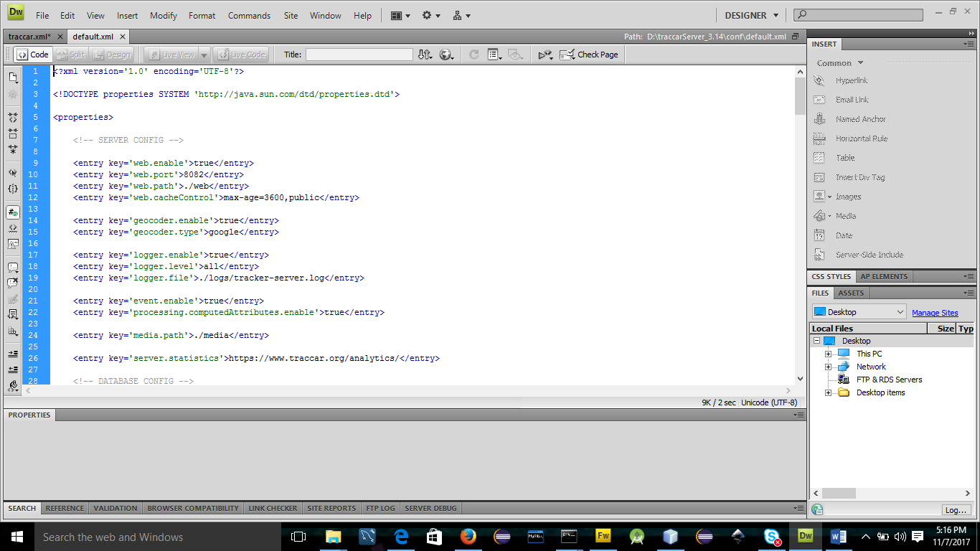Close the default.xml document tab
980x551 pixels.
[x=123, y=37]
